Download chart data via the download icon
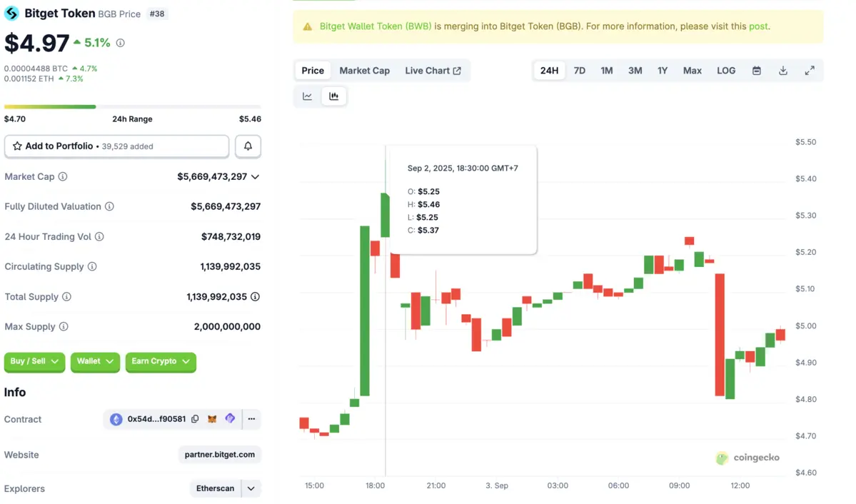This screenshot has height=504, width=856. [x=782, y=70]
